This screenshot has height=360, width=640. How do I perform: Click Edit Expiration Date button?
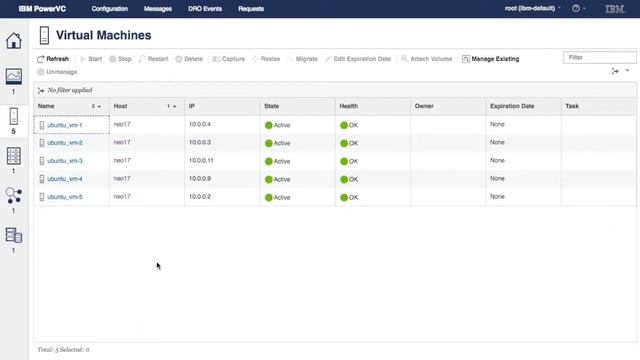358,59
